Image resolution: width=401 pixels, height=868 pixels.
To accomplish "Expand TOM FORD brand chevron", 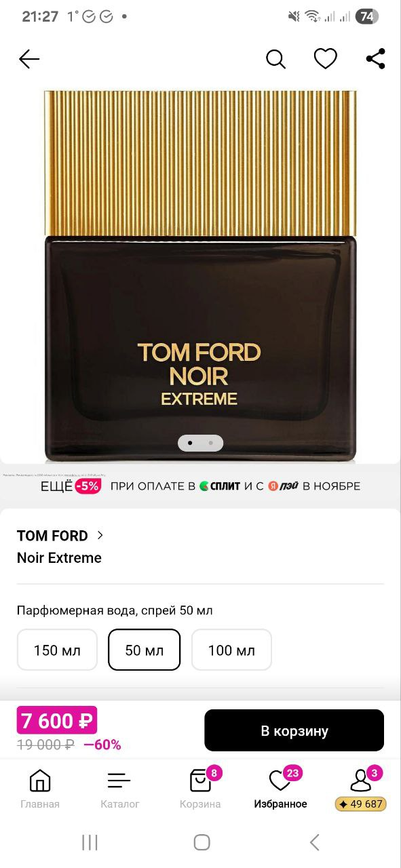I will (100, 535).
